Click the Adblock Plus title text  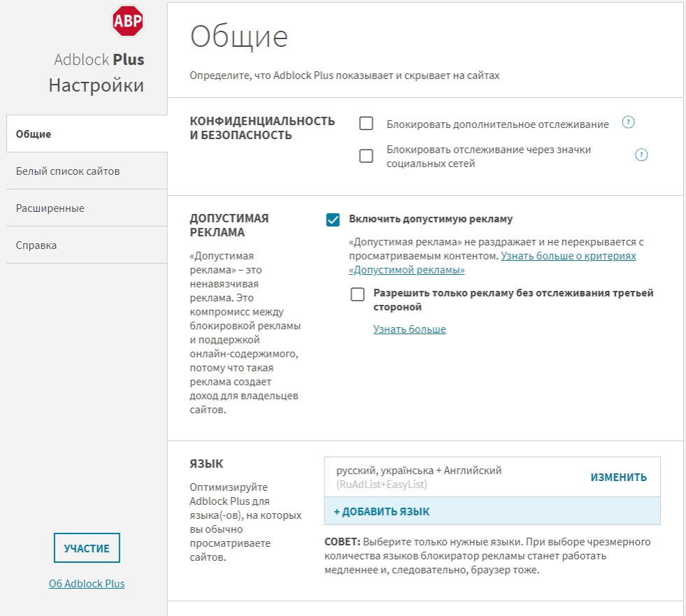coord(99,59)
